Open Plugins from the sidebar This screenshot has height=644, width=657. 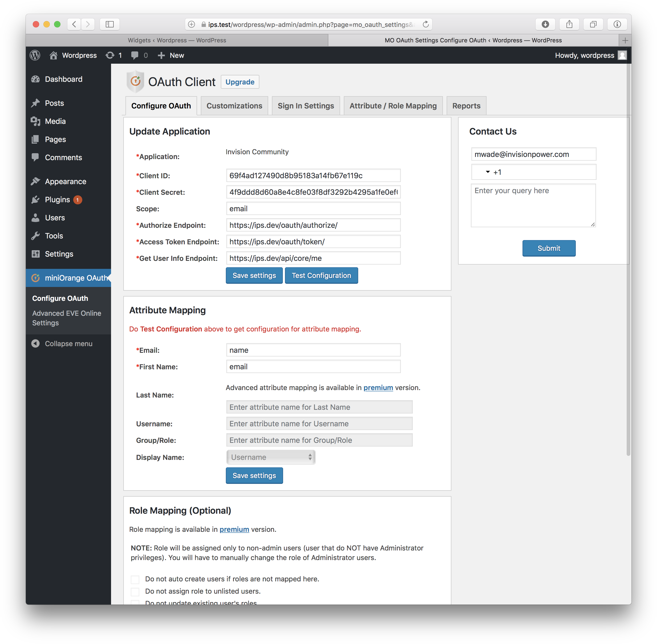(x=57, y=200)
